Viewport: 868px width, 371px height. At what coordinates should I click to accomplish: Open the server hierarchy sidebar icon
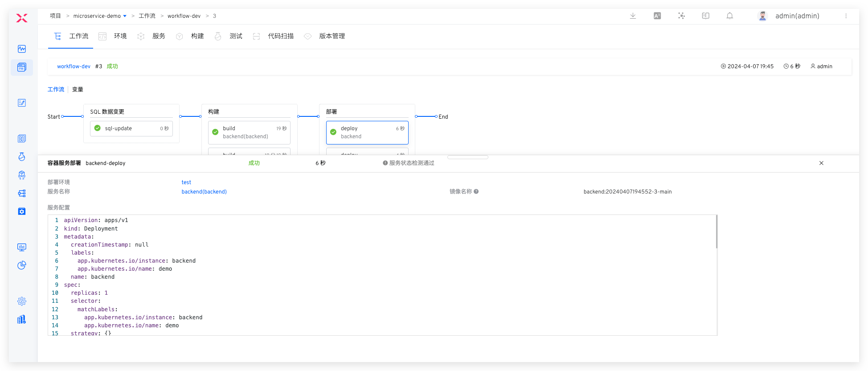tap(22, 193)
